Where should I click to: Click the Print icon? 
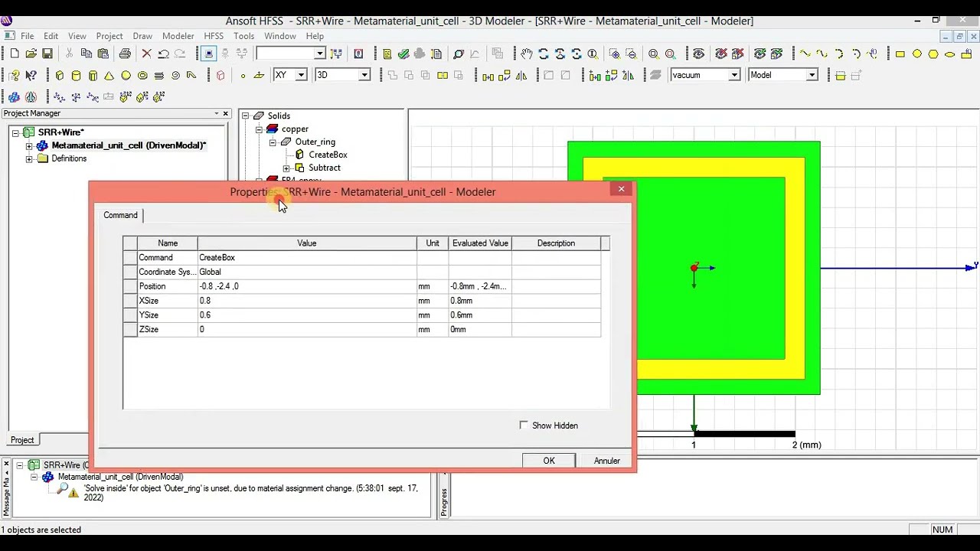point(125,54)
